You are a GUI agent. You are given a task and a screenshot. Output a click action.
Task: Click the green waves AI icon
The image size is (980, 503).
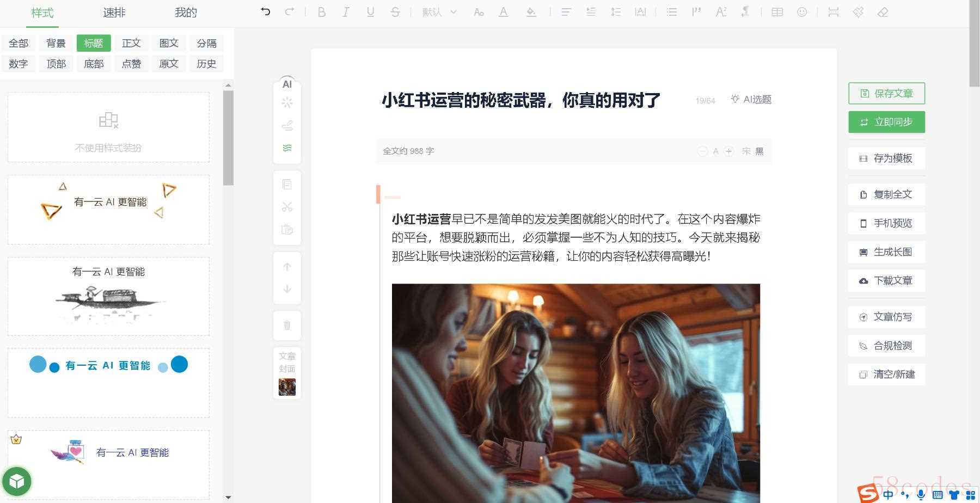(287, 148)
